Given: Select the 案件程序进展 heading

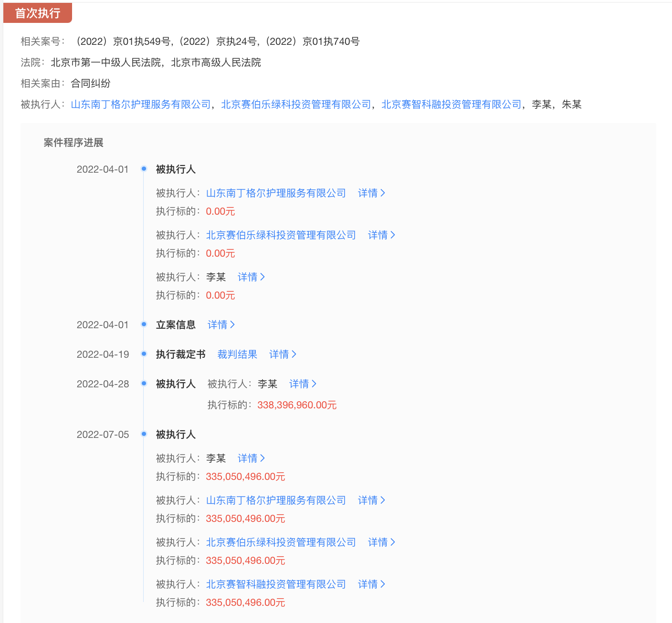Looking at the screenshot, I should (x=73, y=143).
